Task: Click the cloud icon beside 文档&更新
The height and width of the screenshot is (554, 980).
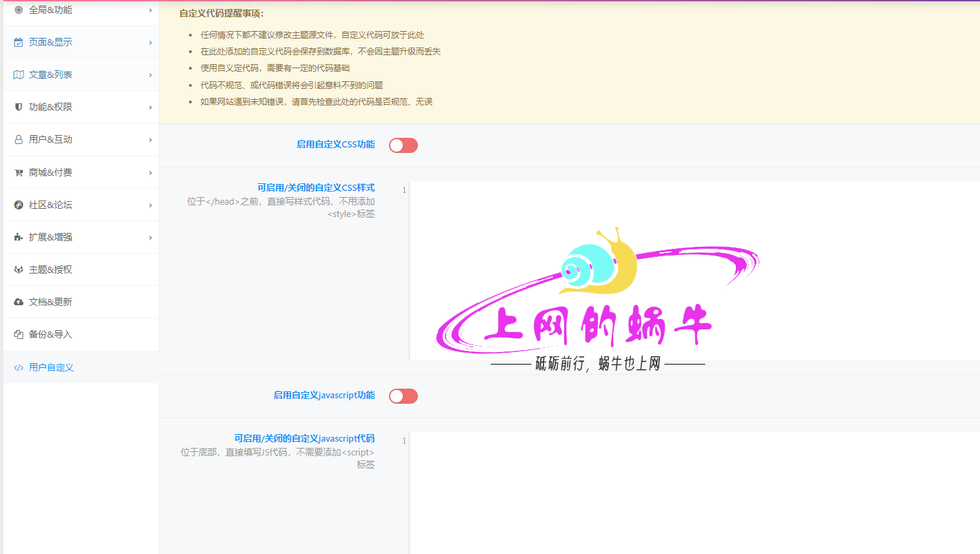Action: (x=19, y=302)
